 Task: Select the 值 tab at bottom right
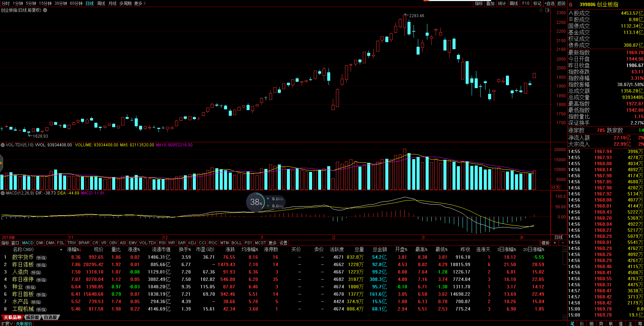point(620,323)
